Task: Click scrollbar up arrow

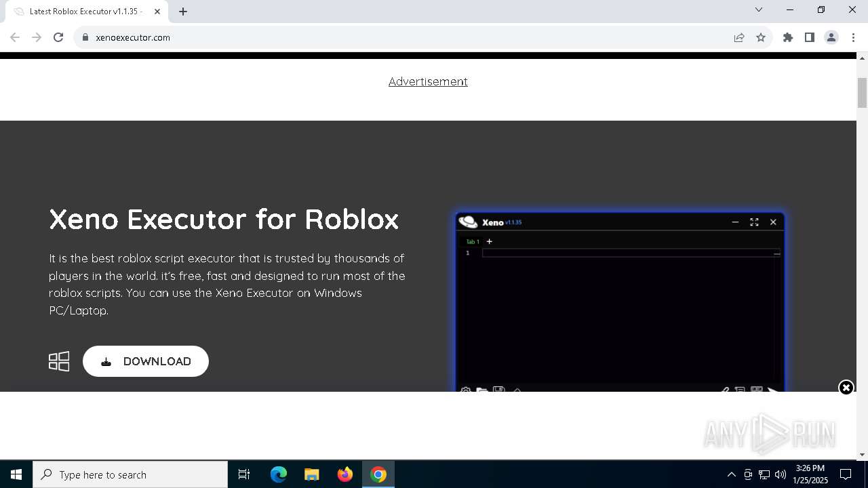Action: coord(863,57)
